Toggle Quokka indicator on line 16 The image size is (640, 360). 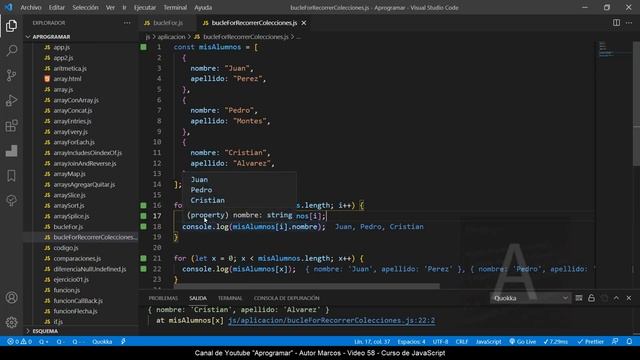tap(144, 205)
